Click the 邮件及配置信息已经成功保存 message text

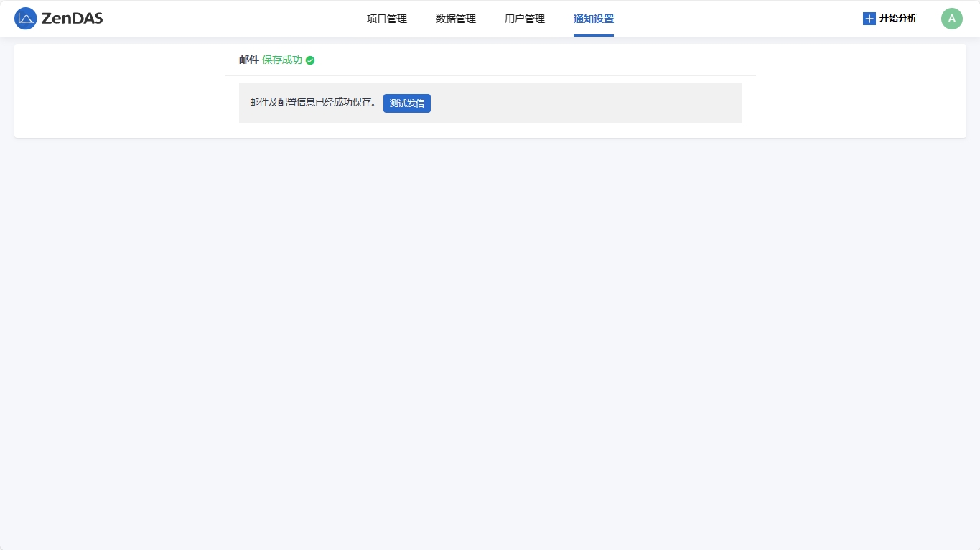tap(314, 103)
